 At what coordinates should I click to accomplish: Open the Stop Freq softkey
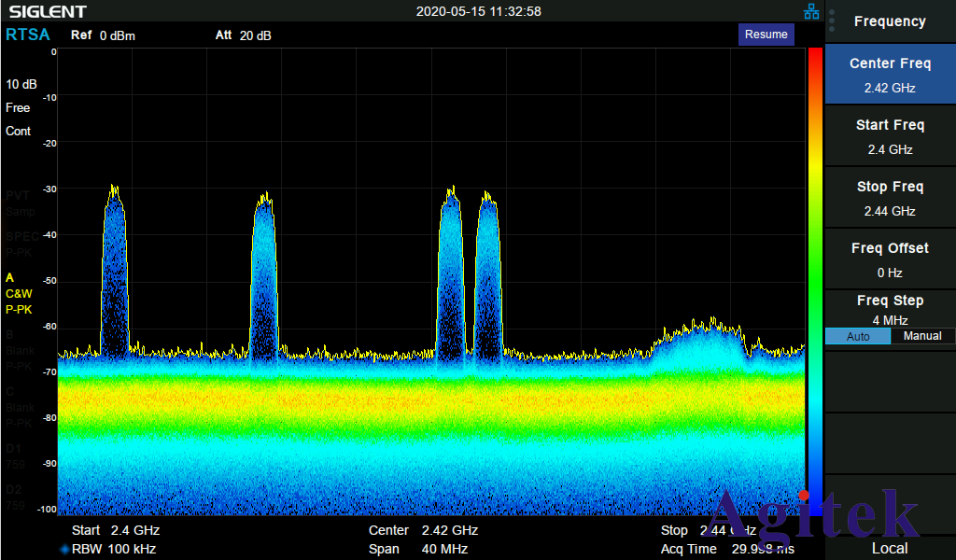tap(890, 199)
